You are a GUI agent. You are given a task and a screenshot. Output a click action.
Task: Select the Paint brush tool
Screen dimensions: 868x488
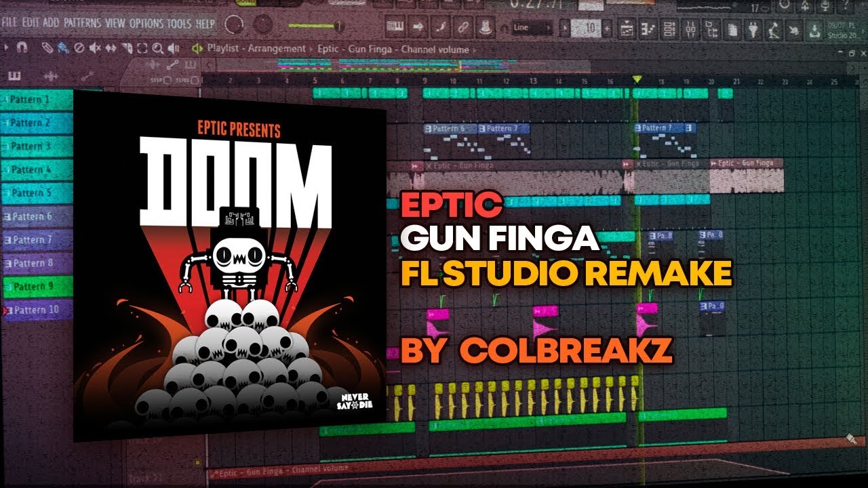coord(63,47)
